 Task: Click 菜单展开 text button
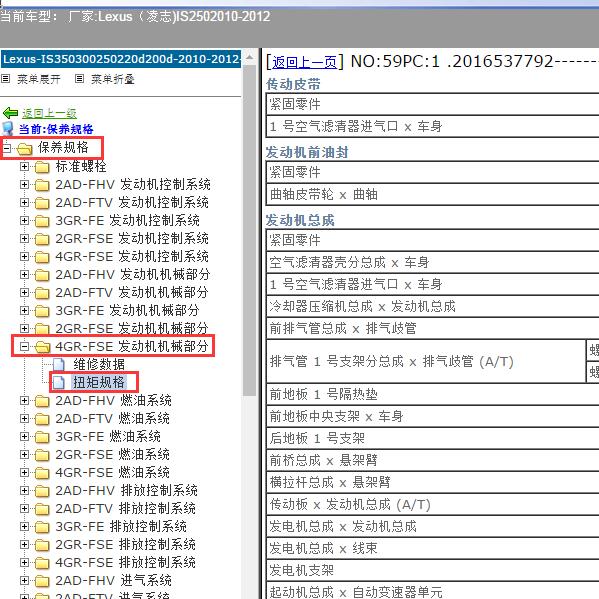click(x=39, y=79)
